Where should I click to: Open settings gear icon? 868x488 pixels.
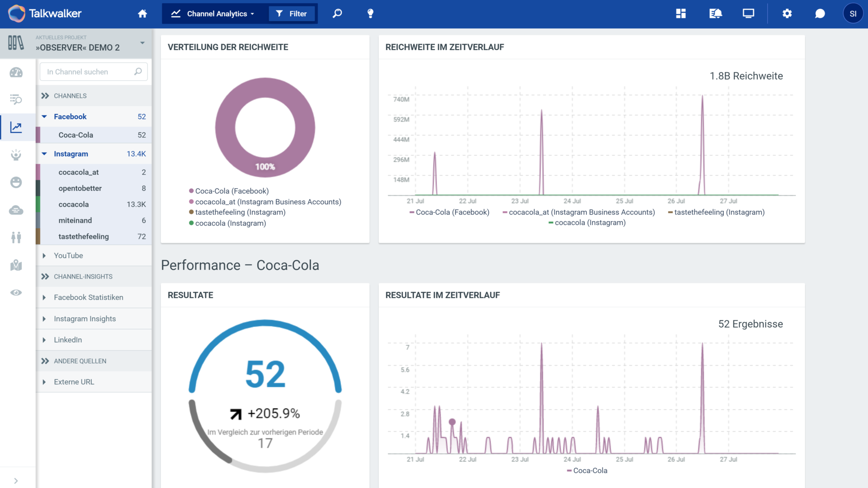(787, 14)
